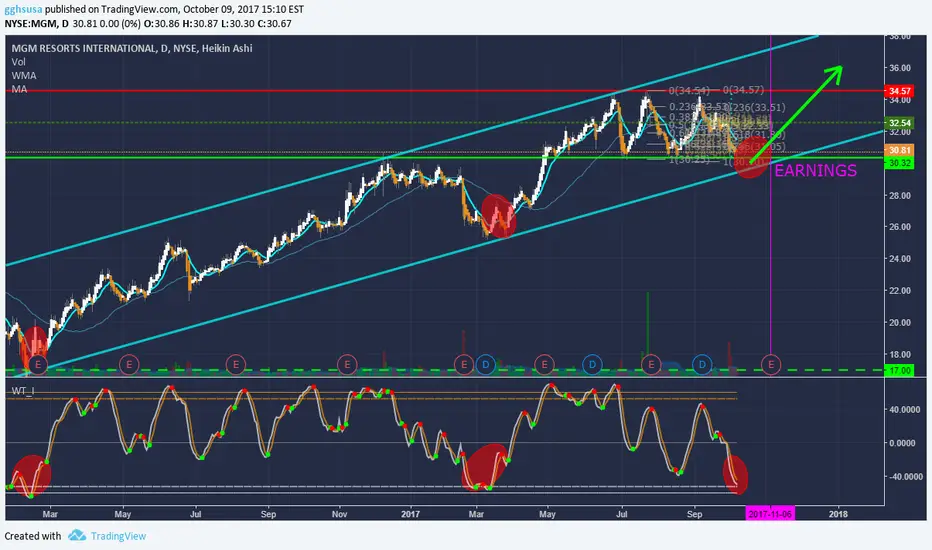The height and width of the screenshot is (550, 932).
Task: Click the E earnings marker above May 2016
Action: click(x=129, y=364)
